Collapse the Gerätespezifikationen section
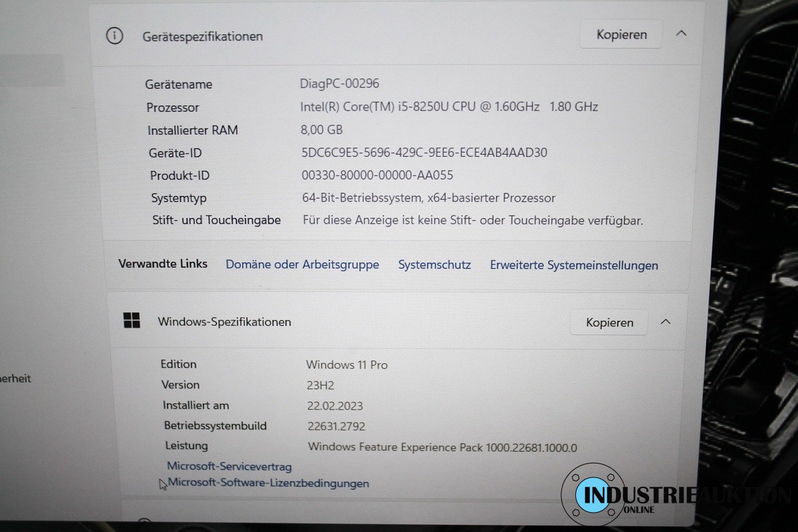 [x=681, y=33]
